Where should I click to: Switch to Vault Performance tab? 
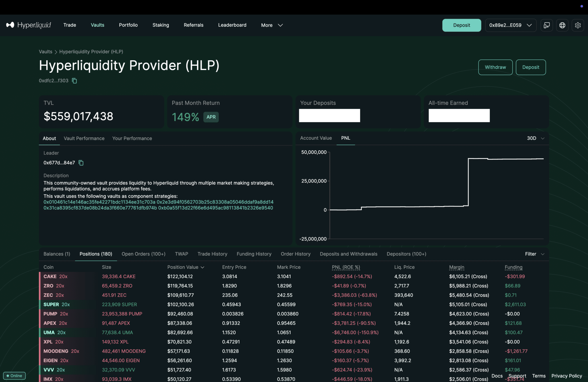pos(84,138)
